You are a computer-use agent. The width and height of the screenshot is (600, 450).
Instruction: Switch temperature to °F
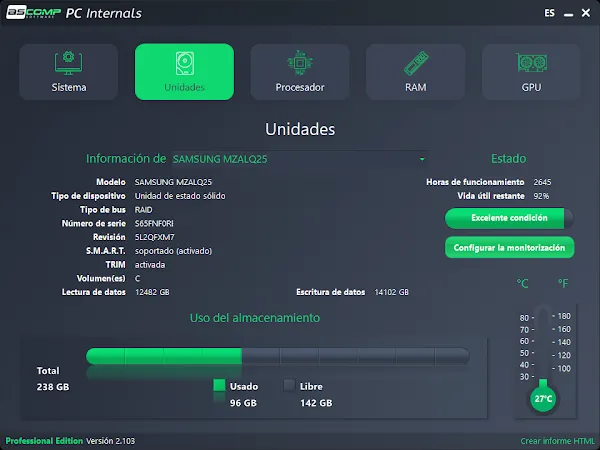563,284
